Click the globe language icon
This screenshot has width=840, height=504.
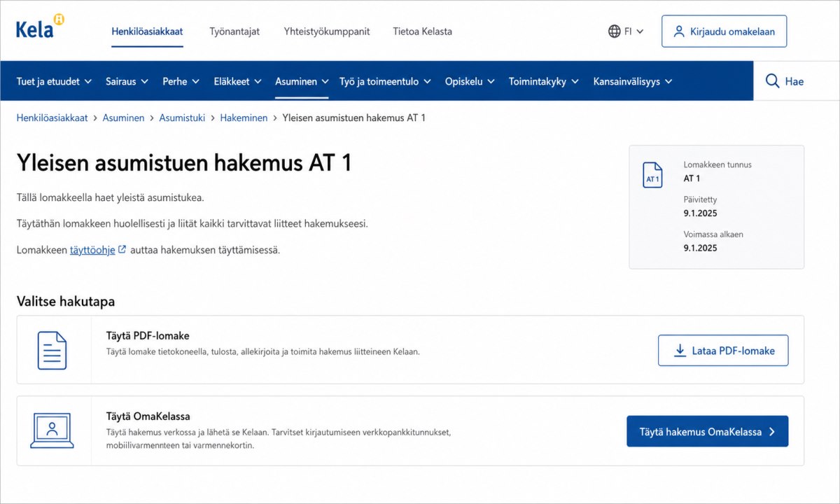click(615, 31)
